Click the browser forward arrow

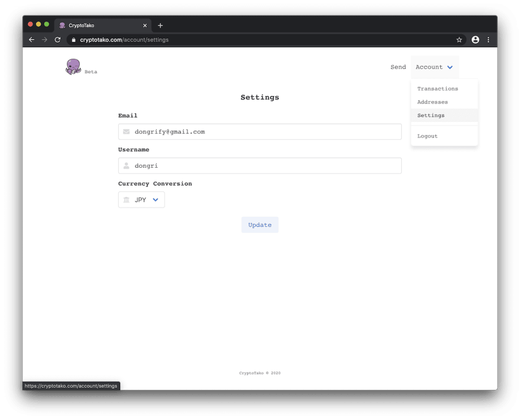click(x=44, y=40)
